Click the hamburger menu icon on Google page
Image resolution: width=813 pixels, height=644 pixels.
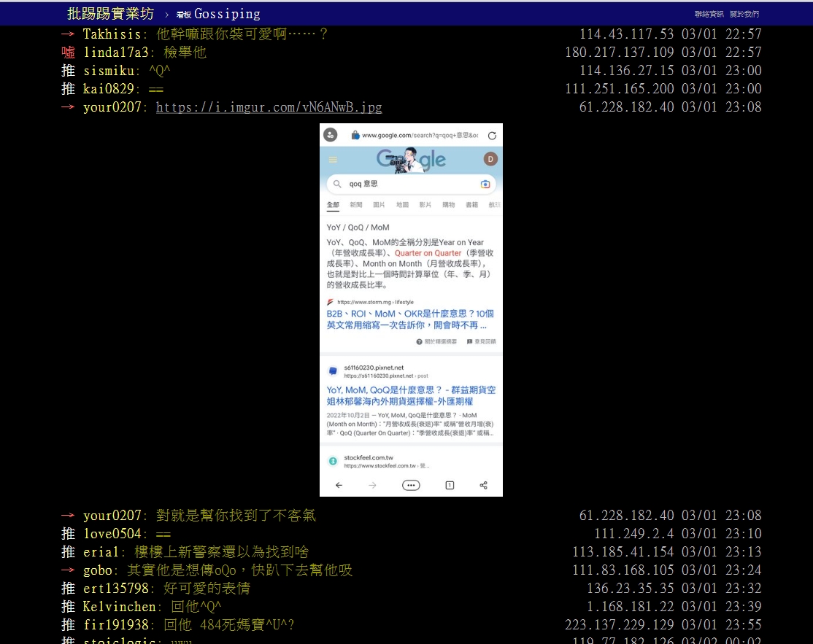tap(333, 160)
